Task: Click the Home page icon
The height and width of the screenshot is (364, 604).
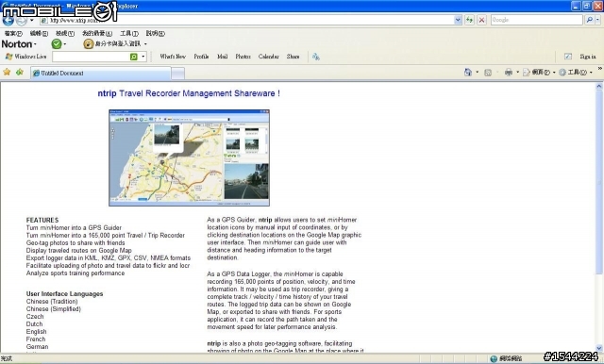Action: click(468, 73)
